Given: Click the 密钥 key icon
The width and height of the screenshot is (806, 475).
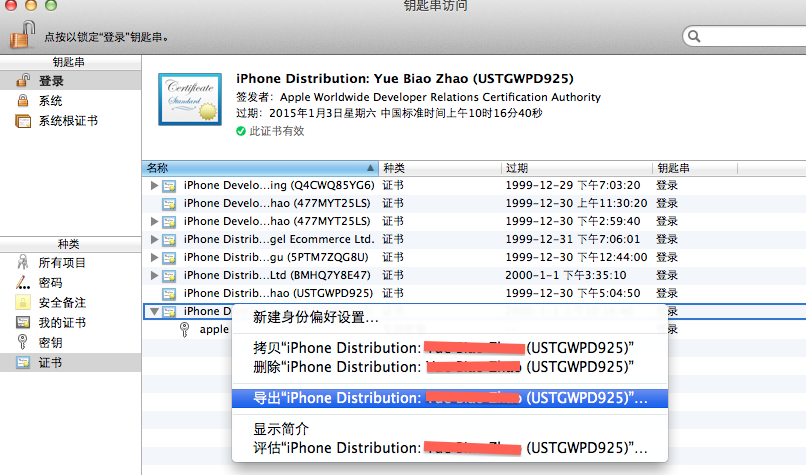Looking at the screenshot, I should 22,342.
